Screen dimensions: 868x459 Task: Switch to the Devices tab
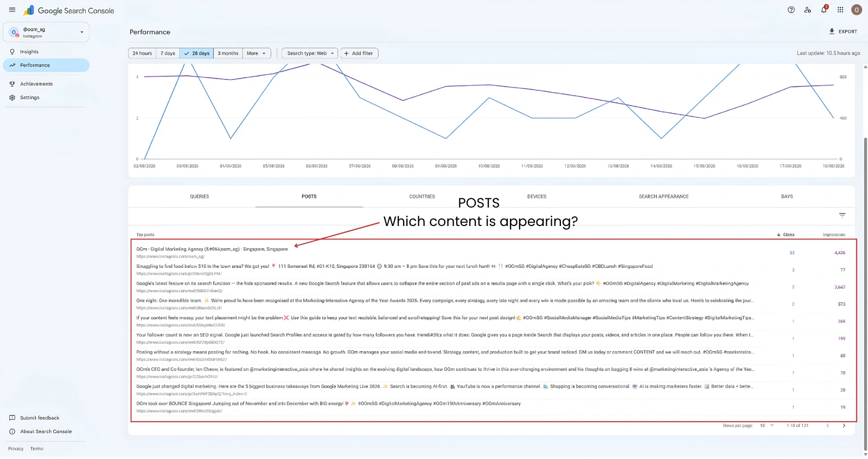coord(537,197)
